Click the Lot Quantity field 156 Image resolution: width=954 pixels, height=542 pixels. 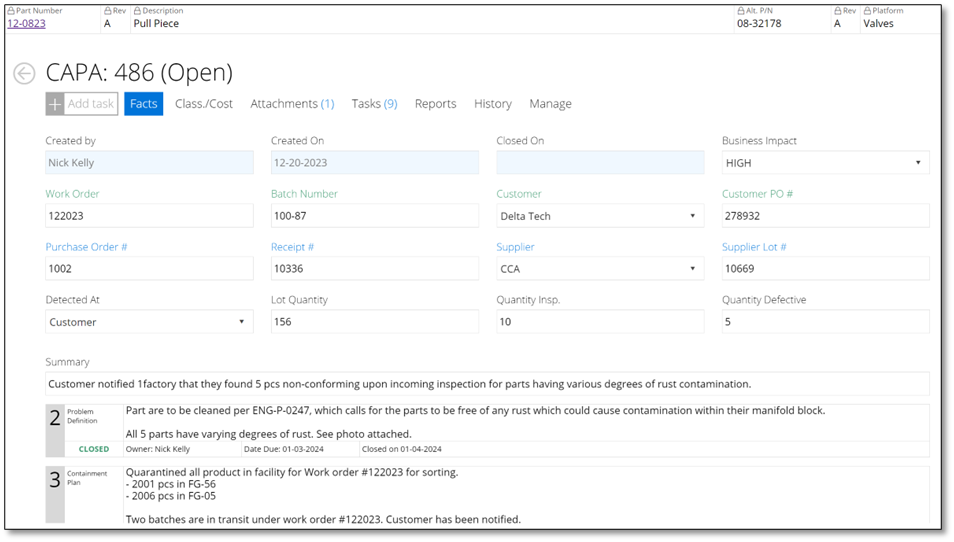coord(375,322)
